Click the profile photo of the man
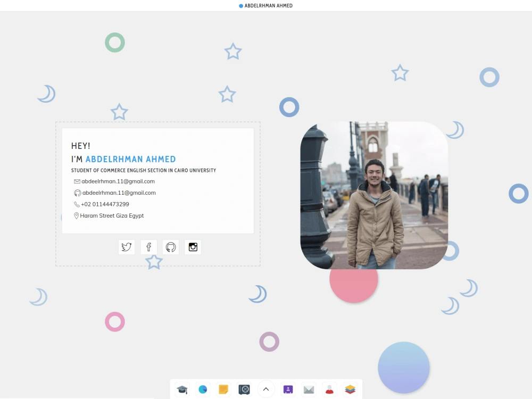The image size is (532, 399). coord(374,195)
